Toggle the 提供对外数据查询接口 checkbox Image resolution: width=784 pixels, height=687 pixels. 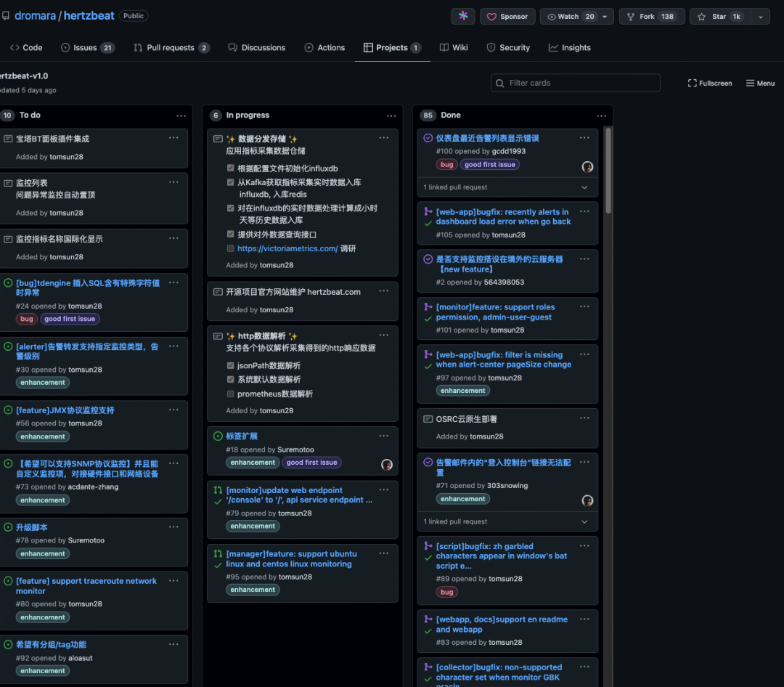coord(231,234)
